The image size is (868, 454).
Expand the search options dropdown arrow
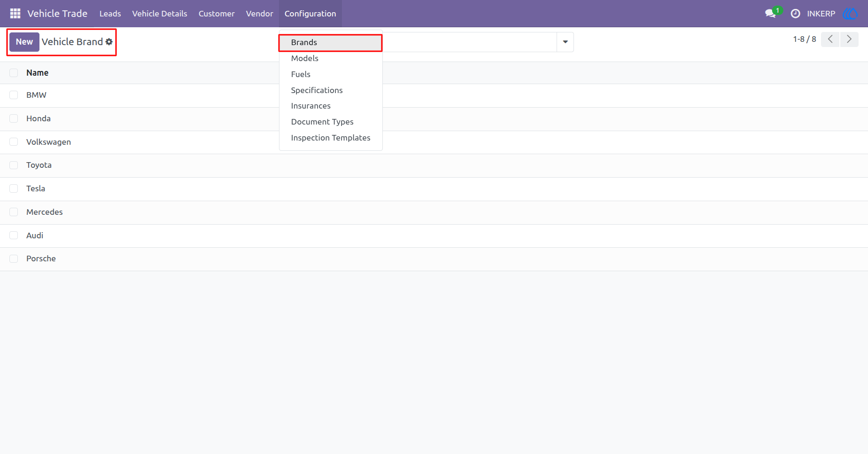[x=565, y=42]
